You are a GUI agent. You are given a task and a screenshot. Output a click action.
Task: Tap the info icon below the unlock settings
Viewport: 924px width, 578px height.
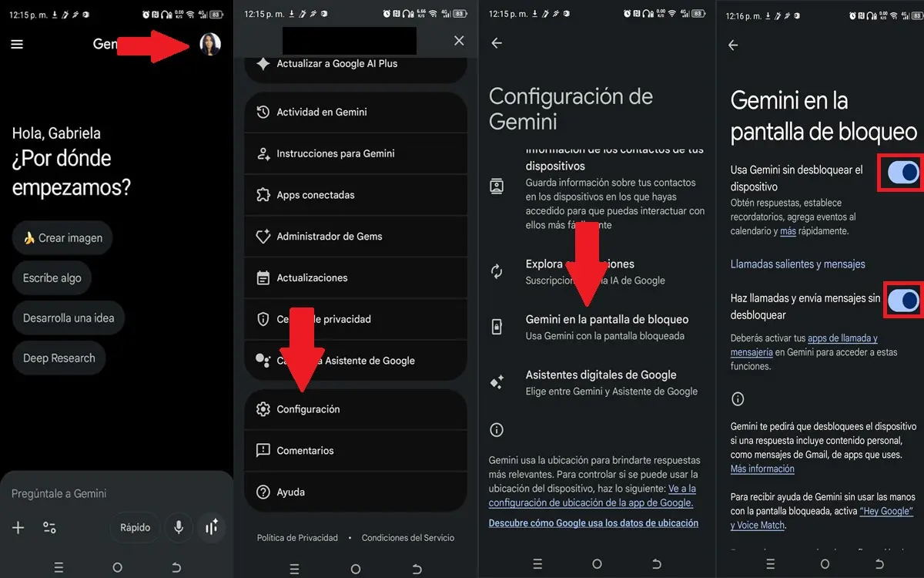(x=738, y=399)
